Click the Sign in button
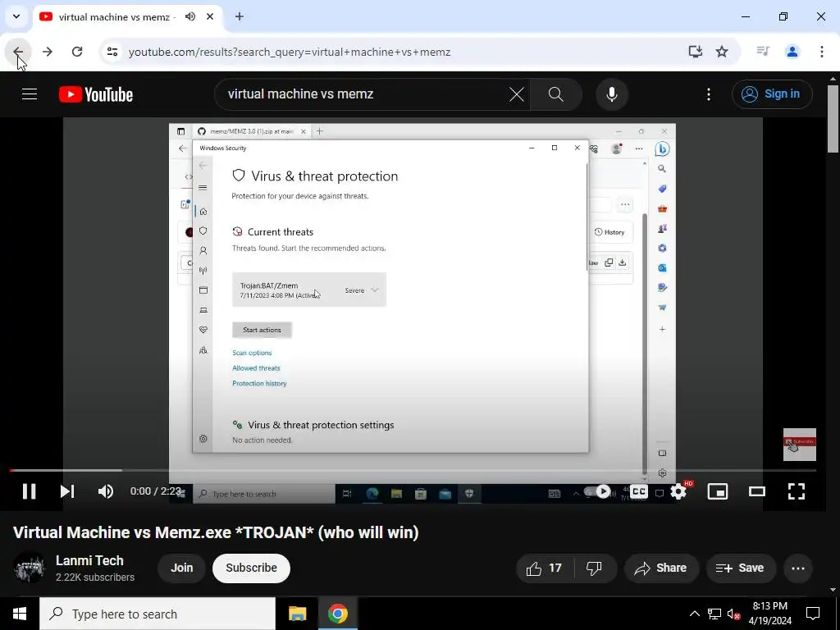This screenshot has width=840, height=630. pyautogui.click(x=772, y=94)
